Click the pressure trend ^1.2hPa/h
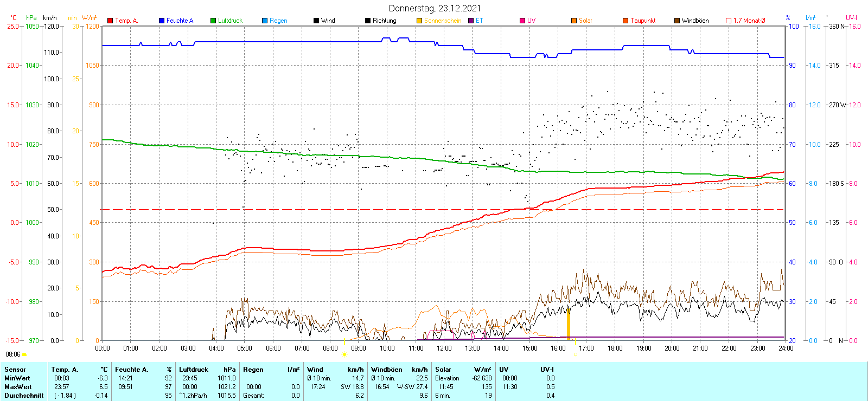Image resolution: width=868 pixels, height=401 pixels. pos(193,396)
